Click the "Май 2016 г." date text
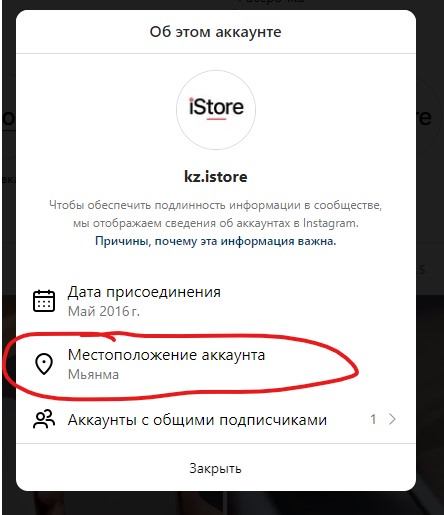 pos(104,311)
